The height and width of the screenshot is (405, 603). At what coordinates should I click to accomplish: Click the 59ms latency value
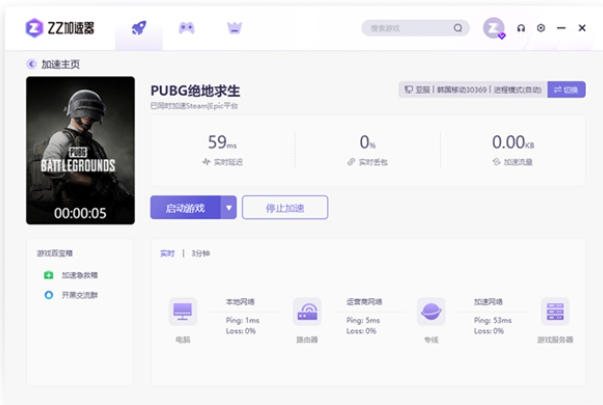point(222,142)
